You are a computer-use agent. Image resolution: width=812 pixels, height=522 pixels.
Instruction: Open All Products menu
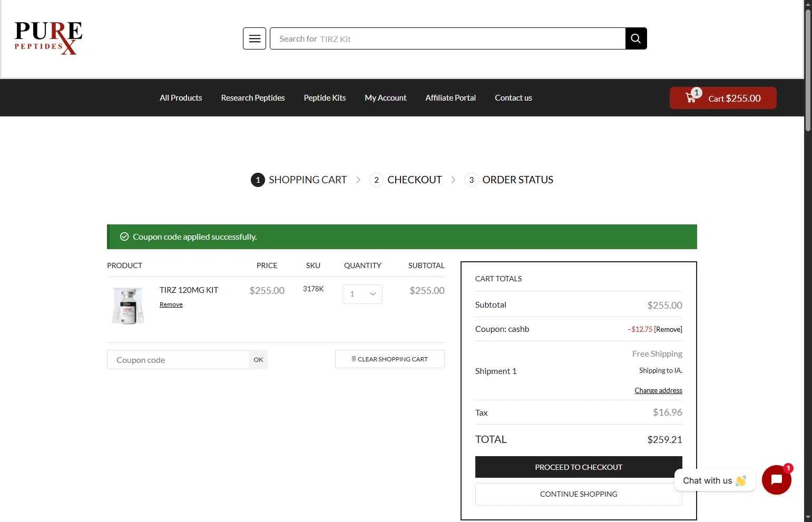point(181,98)
